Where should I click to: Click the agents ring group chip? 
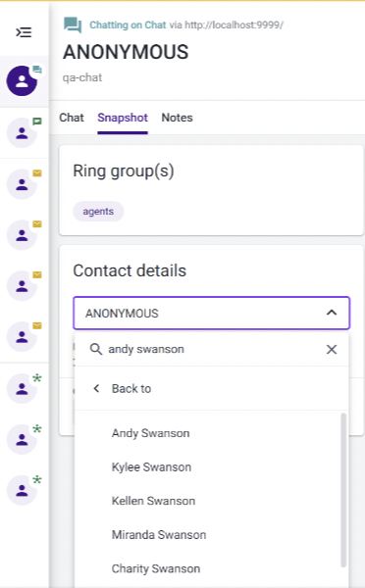[98, 211]
